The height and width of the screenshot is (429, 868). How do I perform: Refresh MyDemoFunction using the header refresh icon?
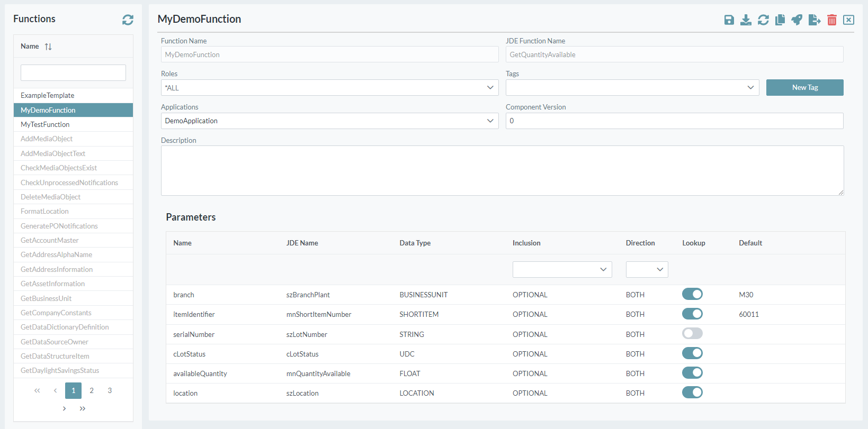[763, 20]
